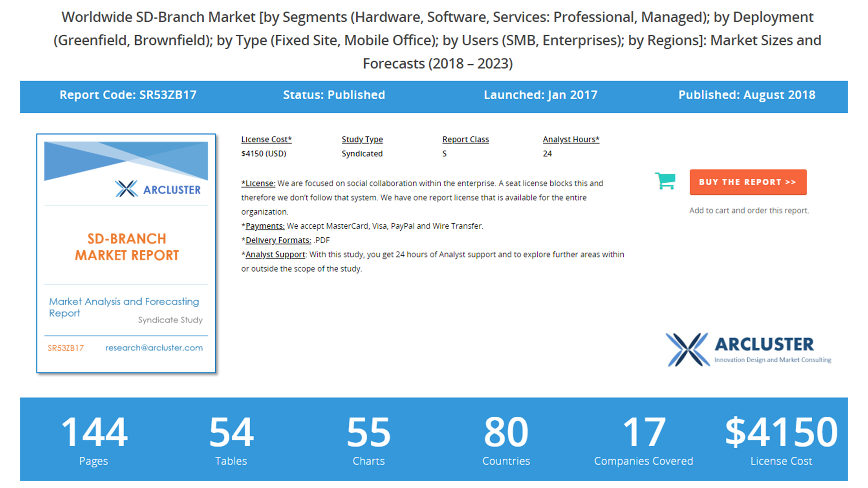Click the underlined Study Type heading

point(362,139)
